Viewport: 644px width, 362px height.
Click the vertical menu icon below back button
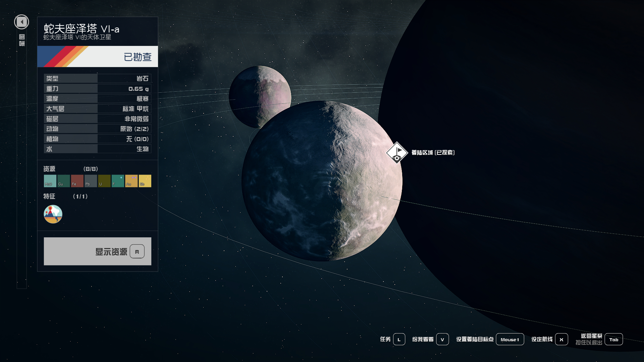pyautogui.click(x=22, y=40)
